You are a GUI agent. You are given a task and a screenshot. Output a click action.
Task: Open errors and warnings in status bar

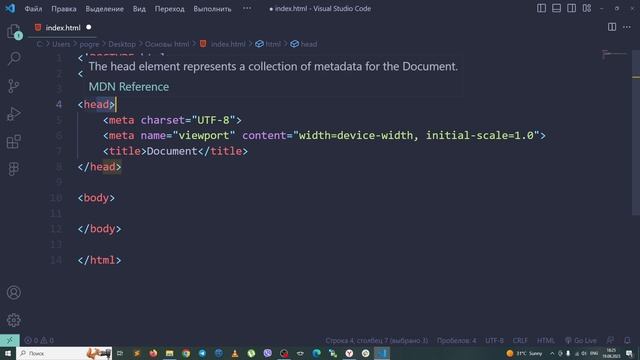coord(39,340)
